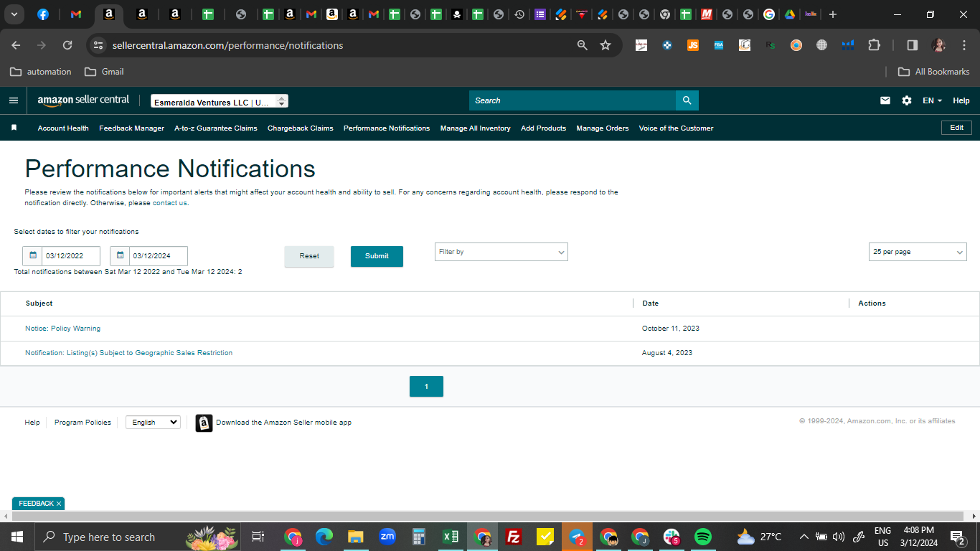Open the mail messages envelope icon
This screenshot has height=551, width=980.
885,100
